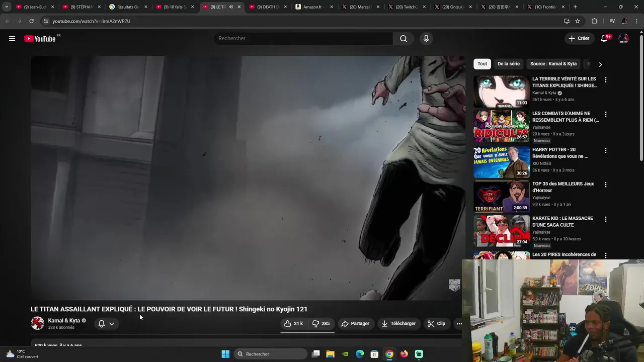The image size is (644, 362).
Task: Click the install app icon in address bar
Action: tap(567, 21)
